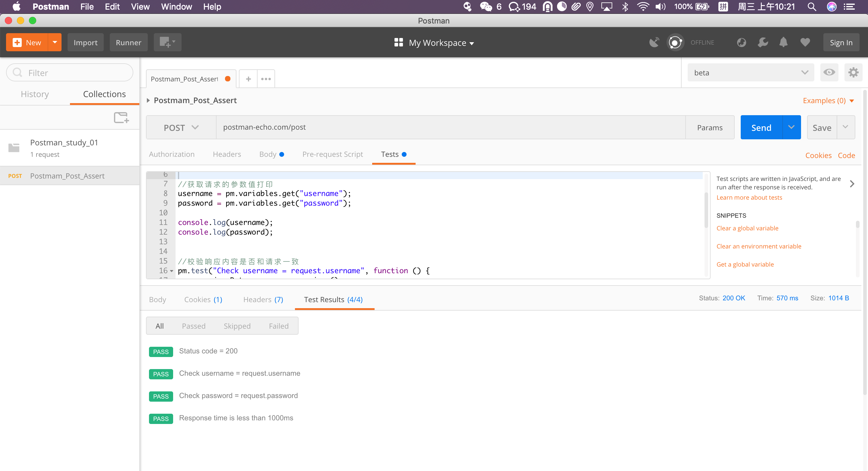The height and width of the screenshot is (471, 868).
Task: Click the Send button
Action: click(x=761, y=128)
